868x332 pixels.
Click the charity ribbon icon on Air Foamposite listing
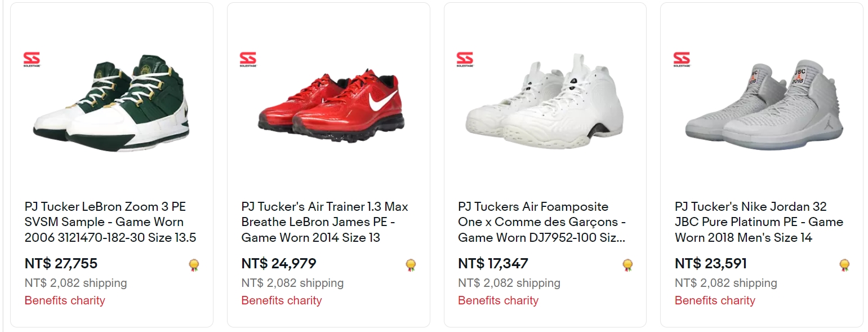627,265
